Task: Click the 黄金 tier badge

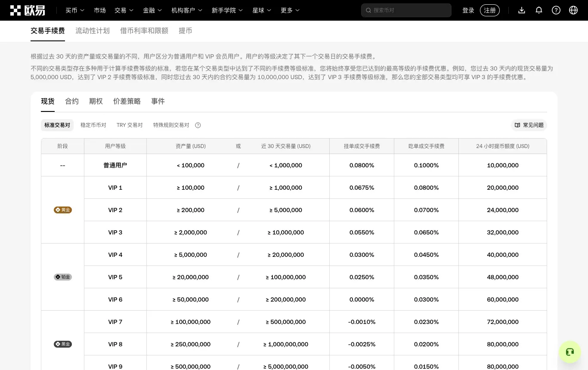Action: [x=63, y=210]
